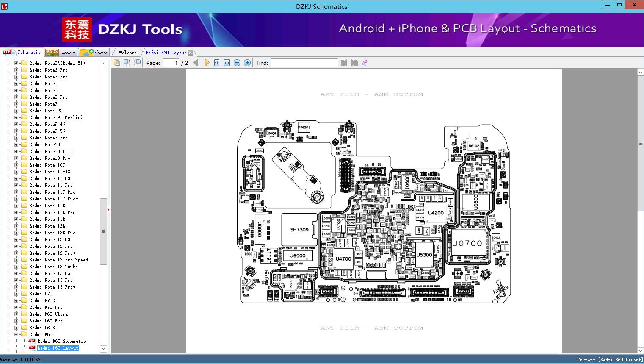This screenshot has width=644, height=364.
Task: Open the Share tab
Action: (94, 53)
